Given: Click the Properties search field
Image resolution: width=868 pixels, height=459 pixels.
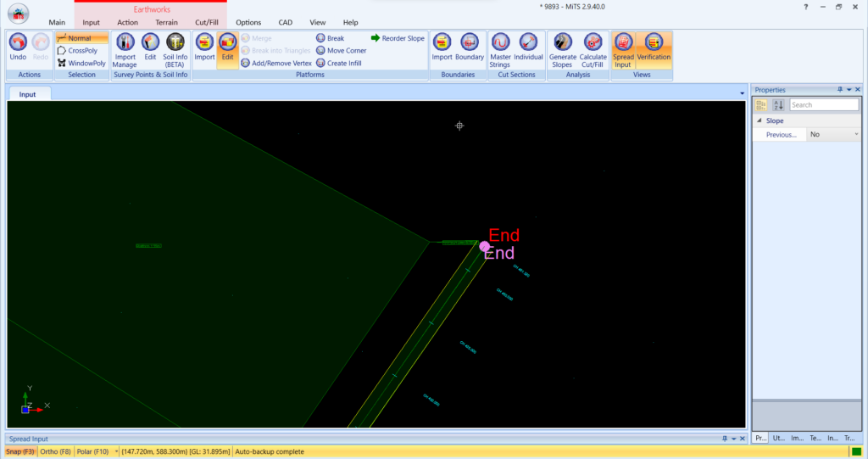Looking at the screenshot, I should click(x=824, y=104).
